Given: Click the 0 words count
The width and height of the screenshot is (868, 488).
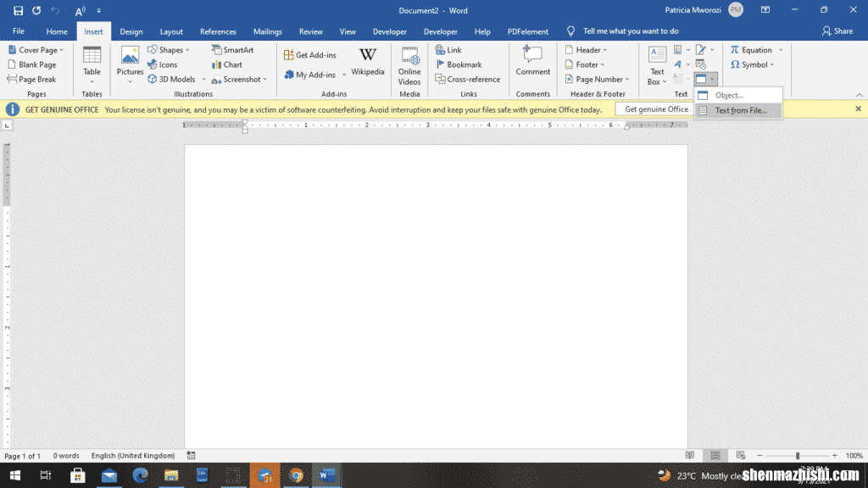Looking at the screenshot, I should pyautogui.click(x=66, y=456).
